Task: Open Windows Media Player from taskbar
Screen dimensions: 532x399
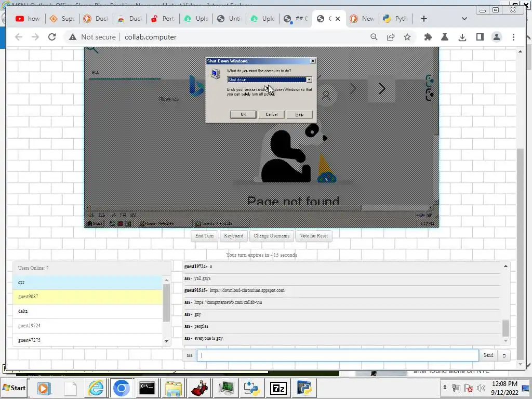Action: [x=44, y=388]
